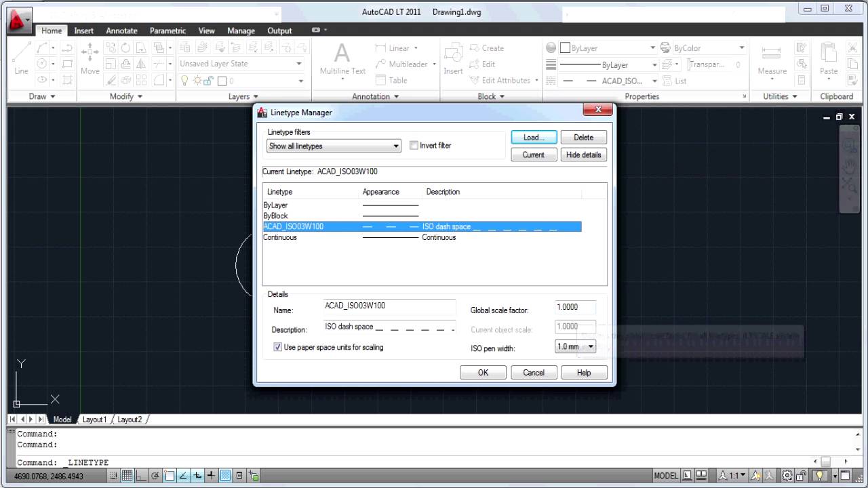Open the Unsaved Layer State dropdown

coord(241,64)
